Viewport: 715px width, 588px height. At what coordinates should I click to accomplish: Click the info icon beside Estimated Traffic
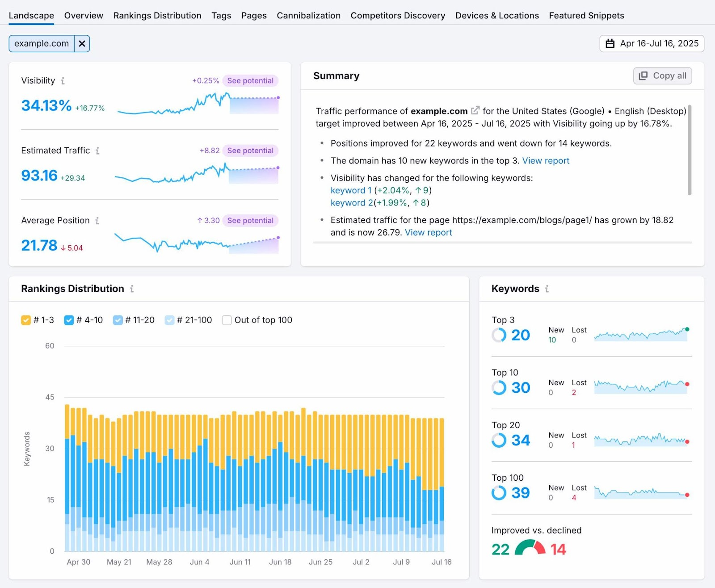click(x=98, y=151)
